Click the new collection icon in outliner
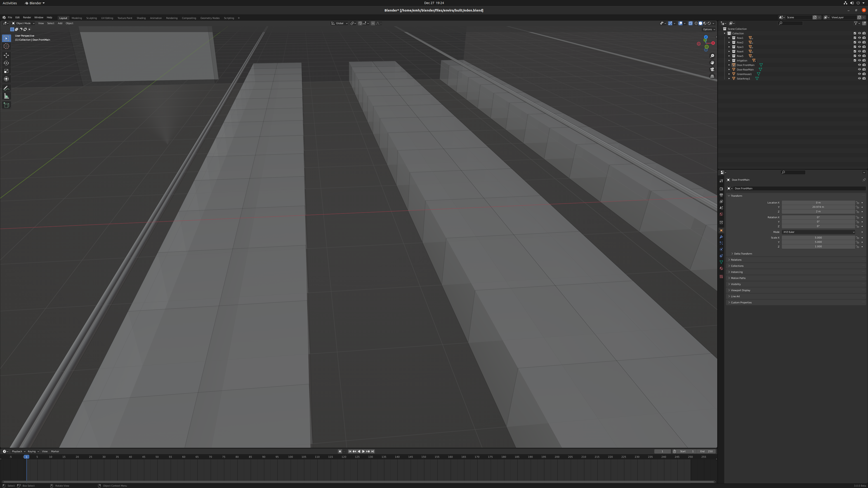This screenshot has width=868, height=488. tap(864, 23)
